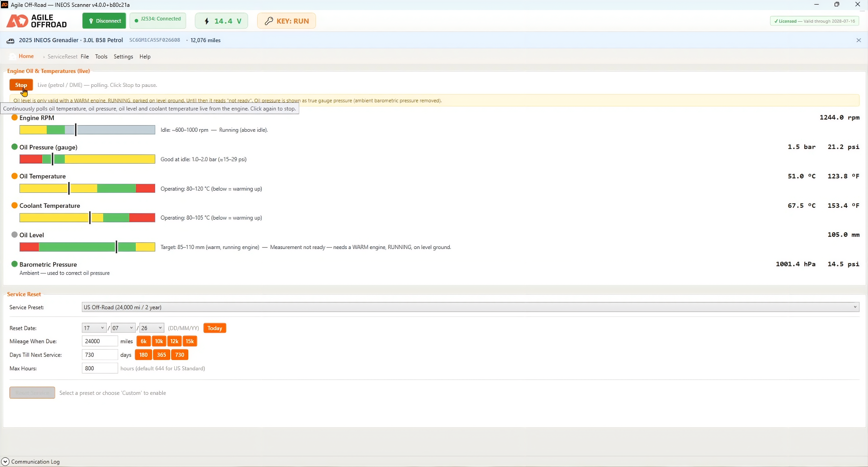The width and height of the screenshot is (868, 467).
Task: Click the green Barometric Pressure status dot
Action: click(x=14, y=264)
